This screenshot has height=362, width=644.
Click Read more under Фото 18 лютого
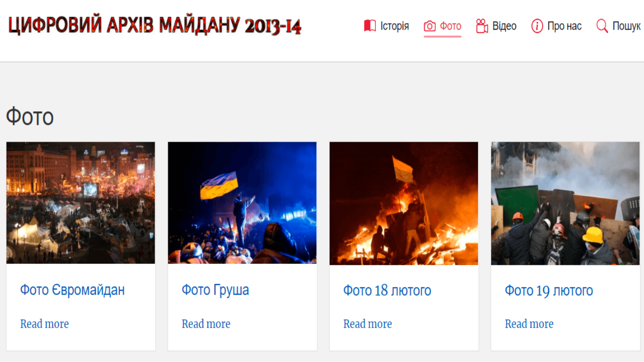[368, 324]
